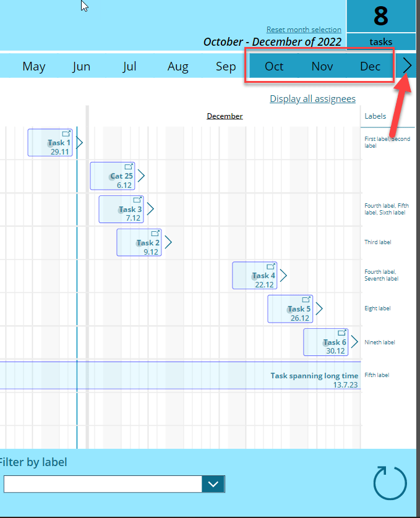Viewport: 420px width, 518px height.
Task: Click Reset month selection link
Action: 304,30
